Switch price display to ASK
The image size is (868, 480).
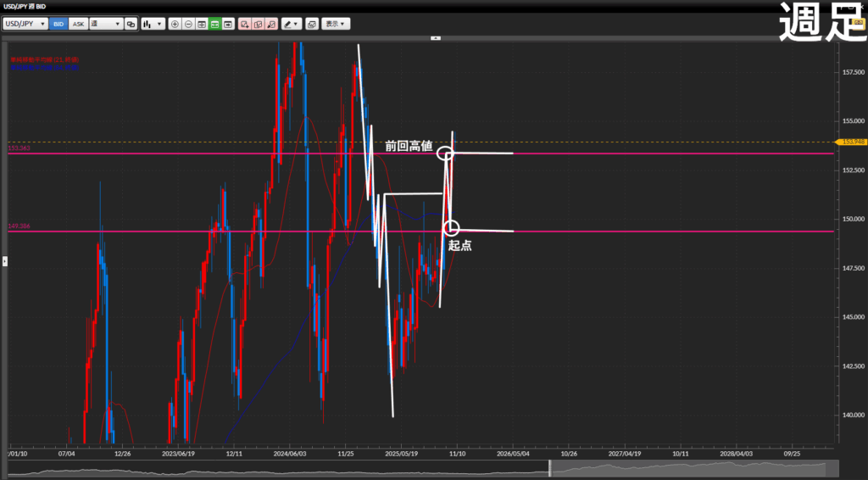[78, 25]
